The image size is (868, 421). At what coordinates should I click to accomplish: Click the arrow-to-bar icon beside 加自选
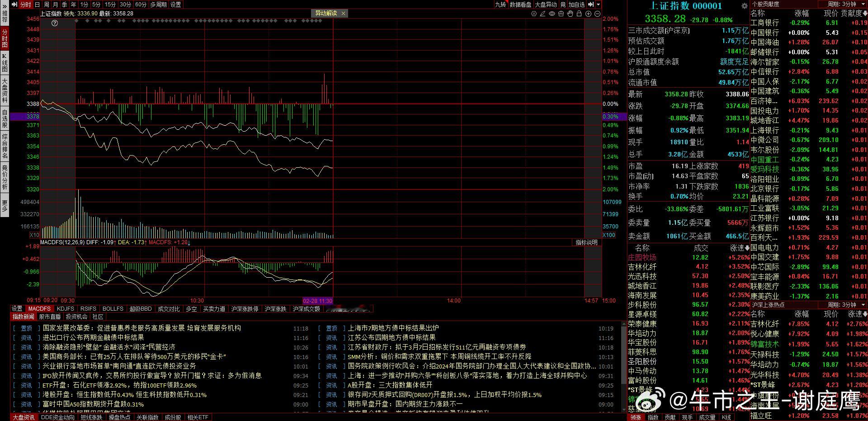[x=591, y=5]
